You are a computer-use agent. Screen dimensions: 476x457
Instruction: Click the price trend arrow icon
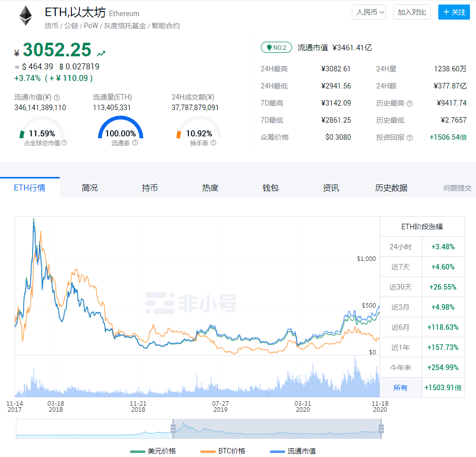click(x=101, y=53)
